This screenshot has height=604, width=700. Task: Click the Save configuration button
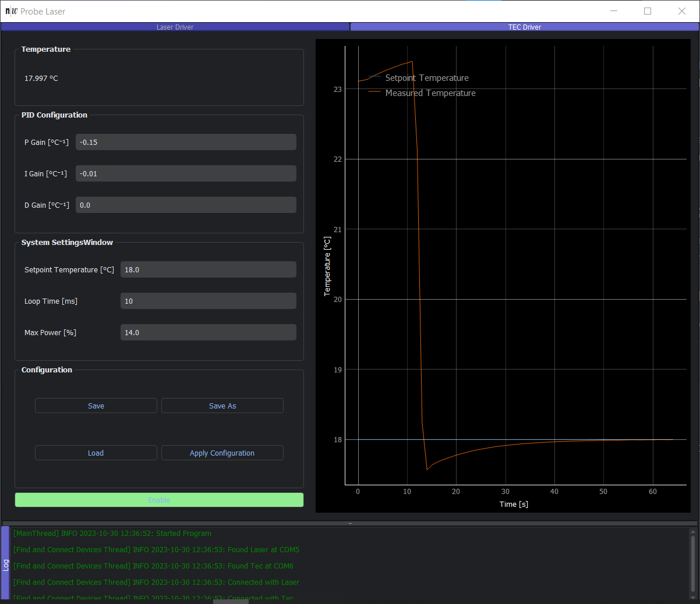coord(96,406)
